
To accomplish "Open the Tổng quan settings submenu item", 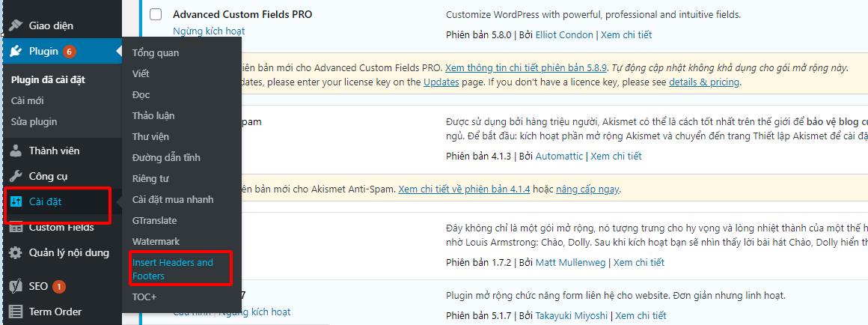I will tap(156, 52).
